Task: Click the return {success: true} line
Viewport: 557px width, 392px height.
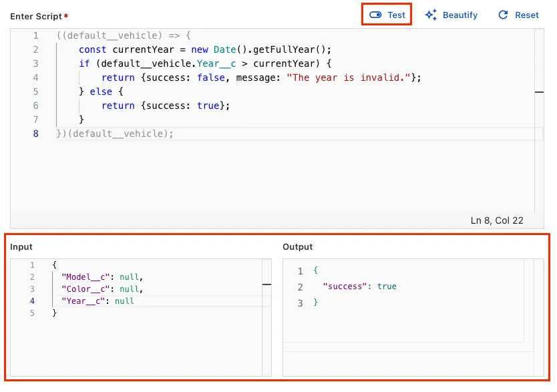Action: click(166, 106)
